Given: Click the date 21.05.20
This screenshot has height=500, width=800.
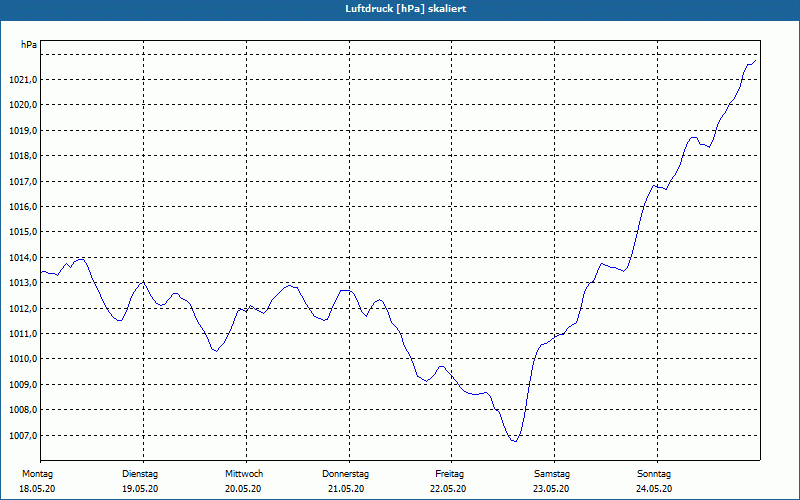Looking at the screenshot, I should pyautogui.click(x=346, y=489).
